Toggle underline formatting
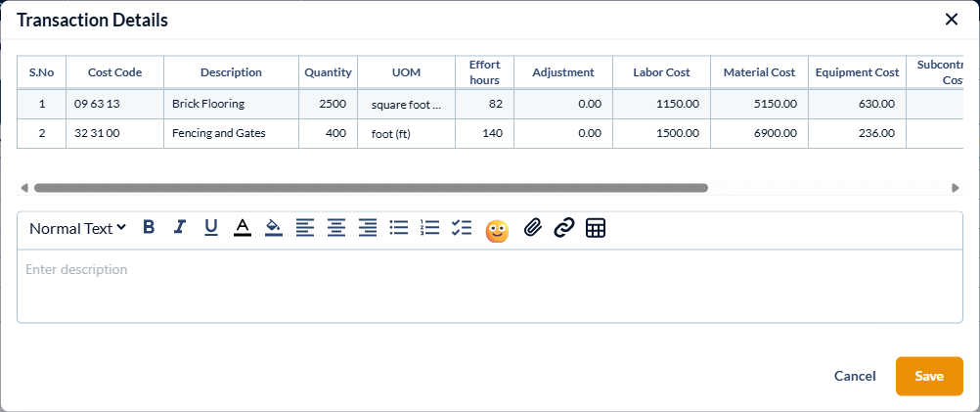The width and height of the screenshot is (980, 412). point(211,228)
